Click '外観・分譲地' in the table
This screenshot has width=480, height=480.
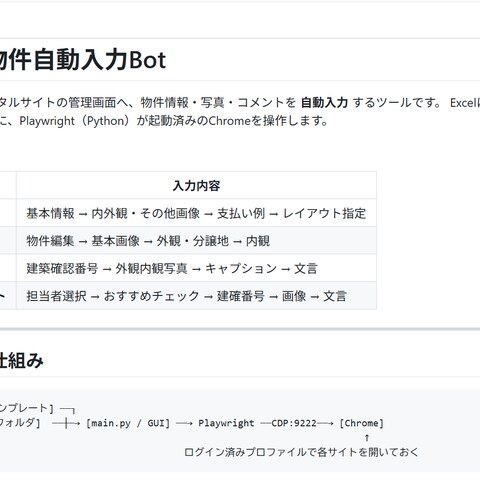193,241
